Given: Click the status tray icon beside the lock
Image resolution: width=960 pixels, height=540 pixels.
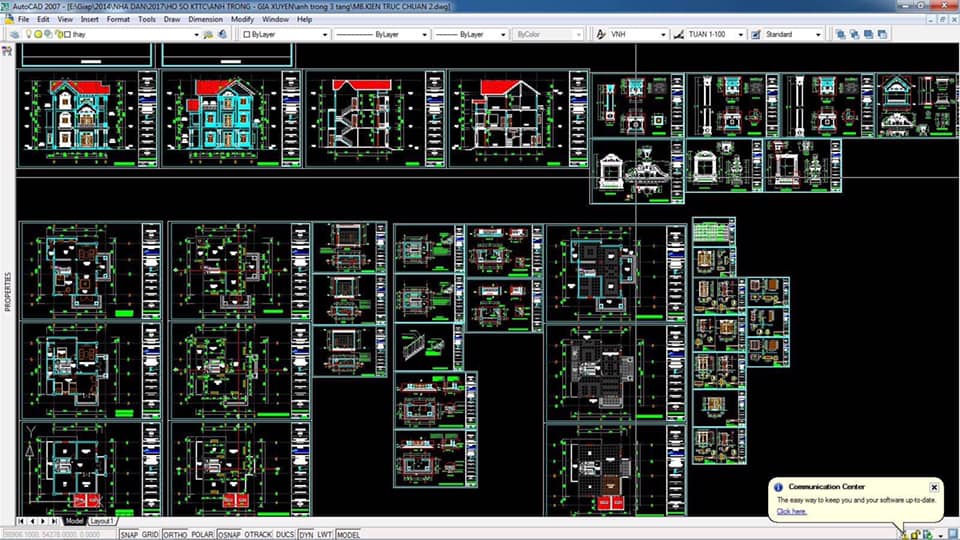Looking at the screenshot, I should 928,534.
